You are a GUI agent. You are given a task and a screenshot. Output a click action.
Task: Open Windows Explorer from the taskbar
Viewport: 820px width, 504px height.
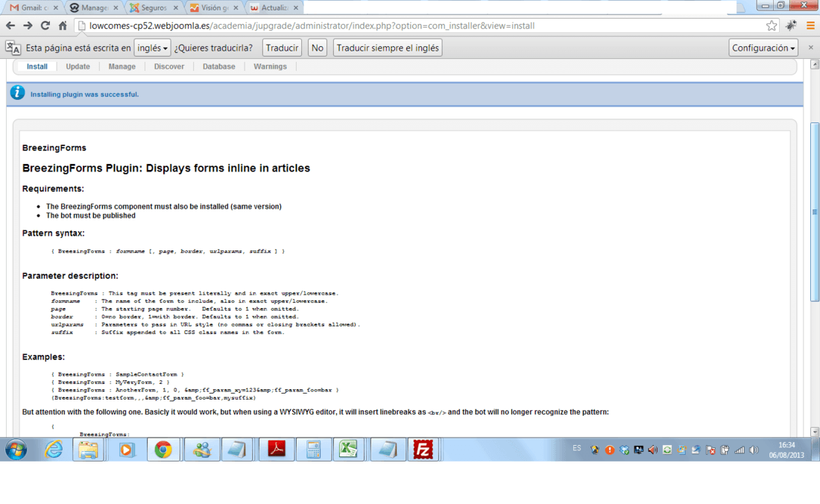89,450
